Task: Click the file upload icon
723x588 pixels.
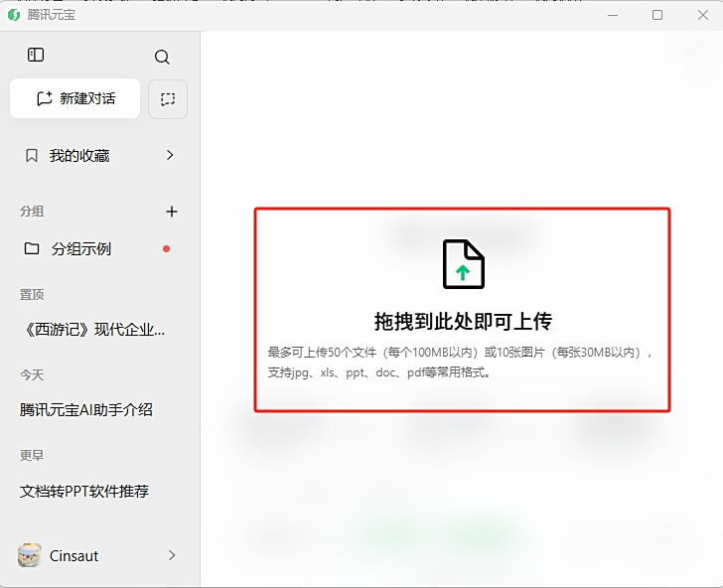Action: click(463, 264)
